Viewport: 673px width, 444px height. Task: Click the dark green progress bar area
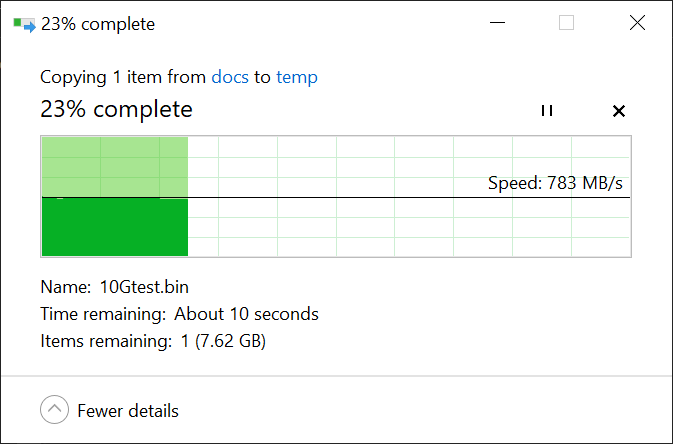pyautogui.click(x=115, y=227)
